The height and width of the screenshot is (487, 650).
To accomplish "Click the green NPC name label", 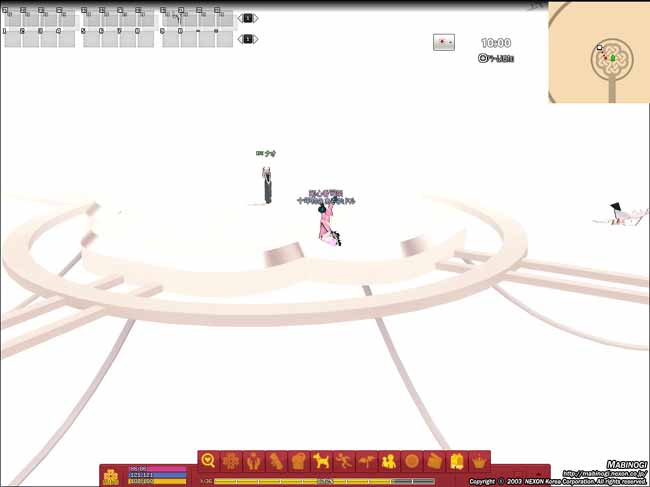I will click(x=266, y=153).
